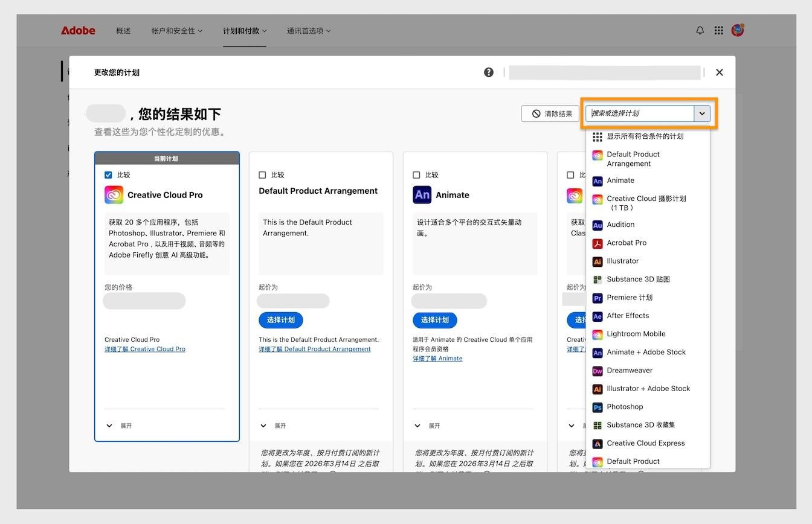Viewport: 812px width, 524px height.
Task: Select the Substance 3D 贴图 icon
Action: pos(598,280)
